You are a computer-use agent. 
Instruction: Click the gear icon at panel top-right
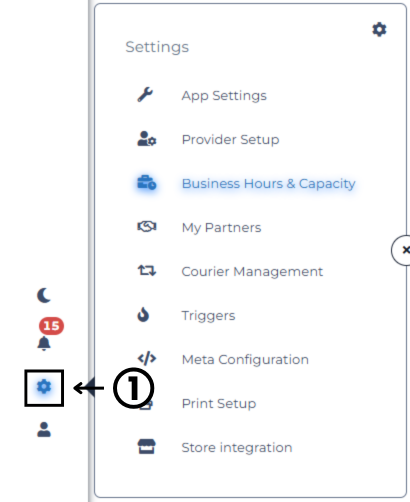pyautogui.click(x=379, y=30)
